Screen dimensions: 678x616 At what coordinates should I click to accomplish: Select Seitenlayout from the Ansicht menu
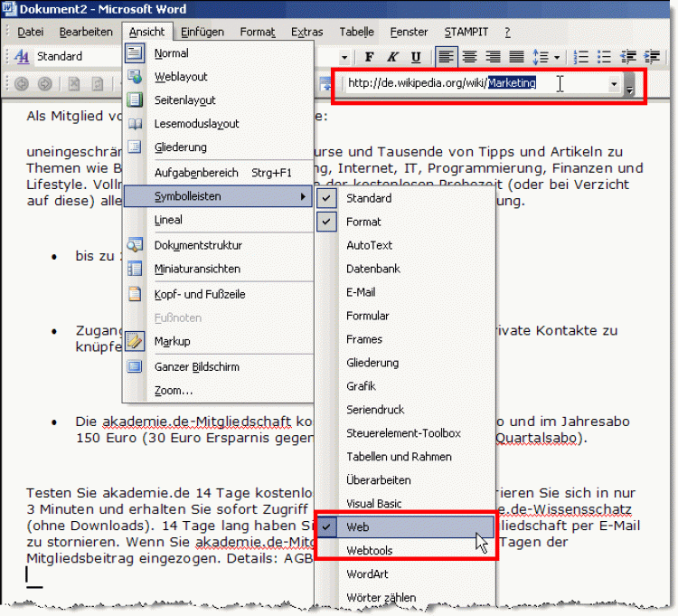click(184, 100)
